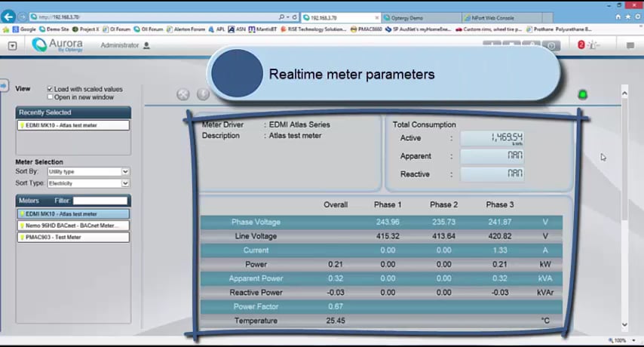Click the Temperature value 25.45
This screenshot has height=347, width=644.
pos(336,321)
